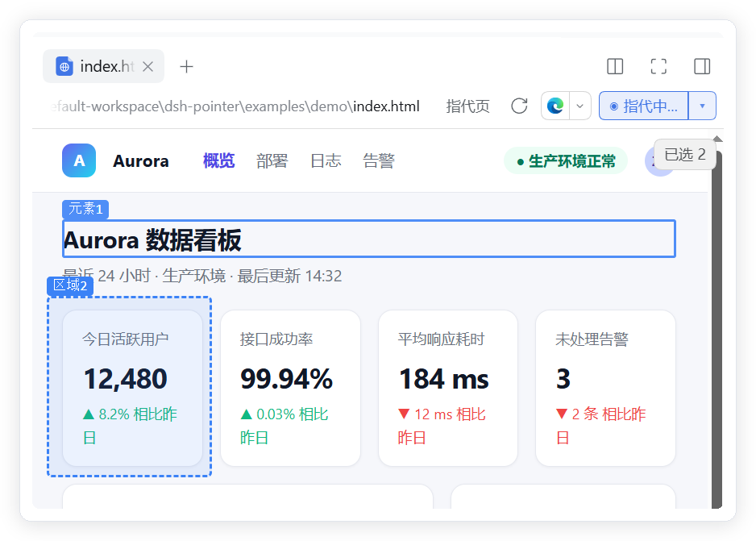Toggle fullscreen preview icon

click(x=658, y=66)
